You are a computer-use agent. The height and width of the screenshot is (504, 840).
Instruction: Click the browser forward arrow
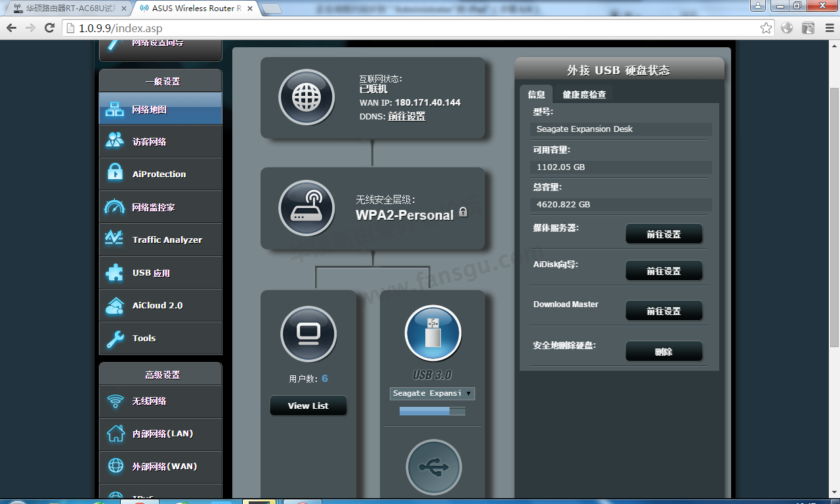(30, 28)
